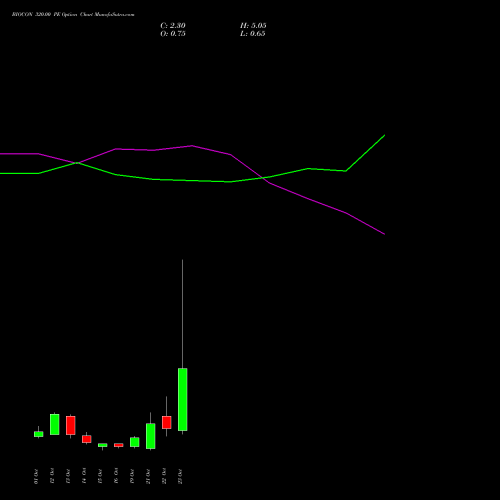Click the 14 Oct date label
500x500 pixels.
84,476
